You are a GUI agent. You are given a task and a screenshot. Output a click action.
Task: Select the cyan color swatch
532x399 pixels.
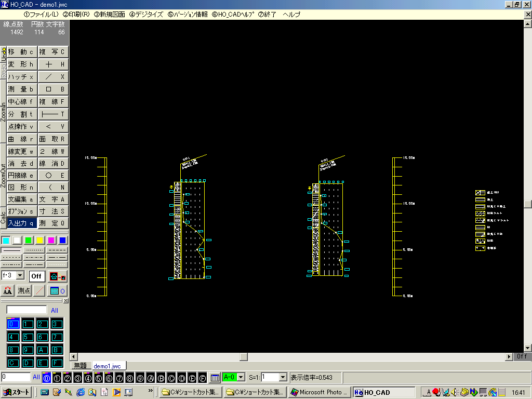[6, 241]
